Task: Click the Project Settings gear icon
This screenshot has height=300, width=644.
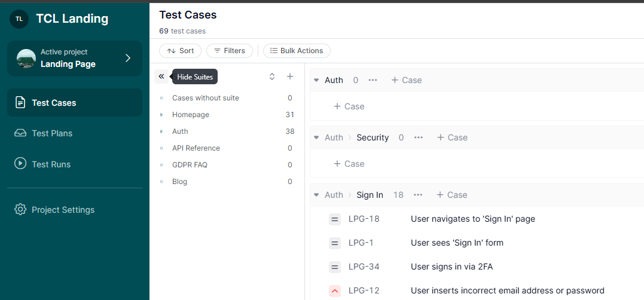Action: click(x=20, y=210)
